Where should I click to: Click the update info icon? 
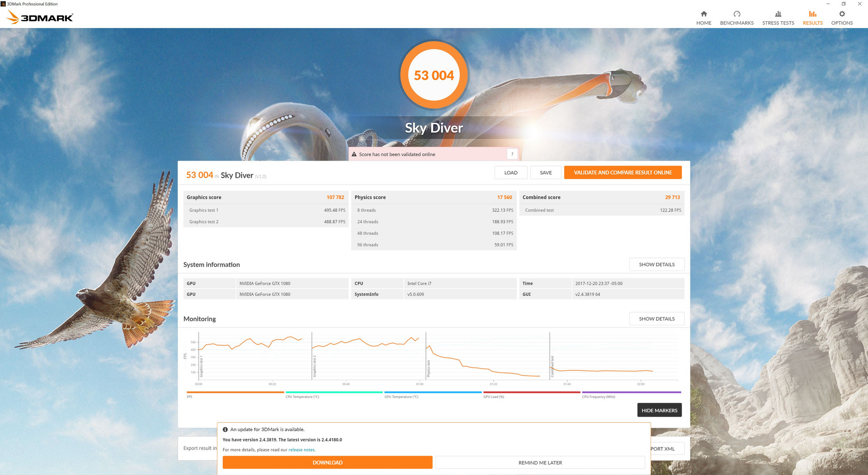tap(225, 429)
